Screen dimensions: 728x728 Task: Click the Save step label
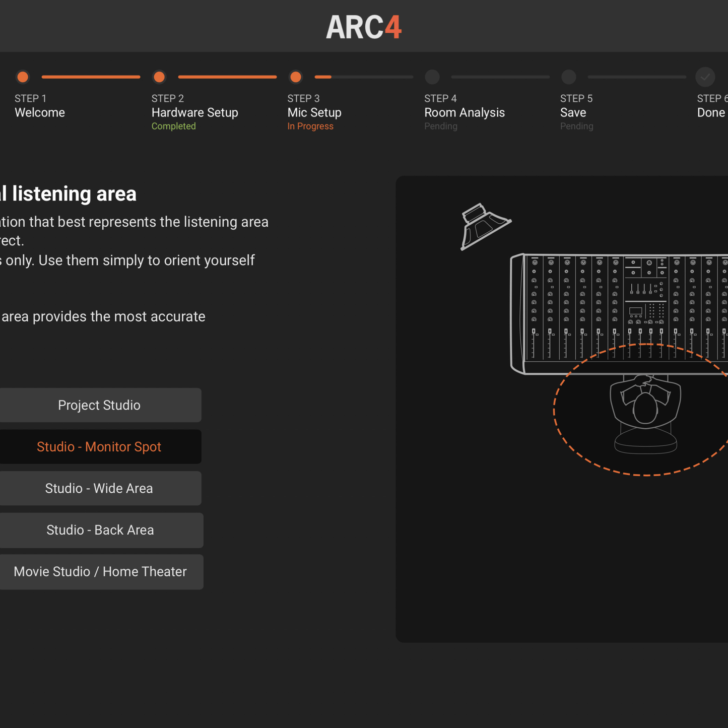click(x=573, y=112)
